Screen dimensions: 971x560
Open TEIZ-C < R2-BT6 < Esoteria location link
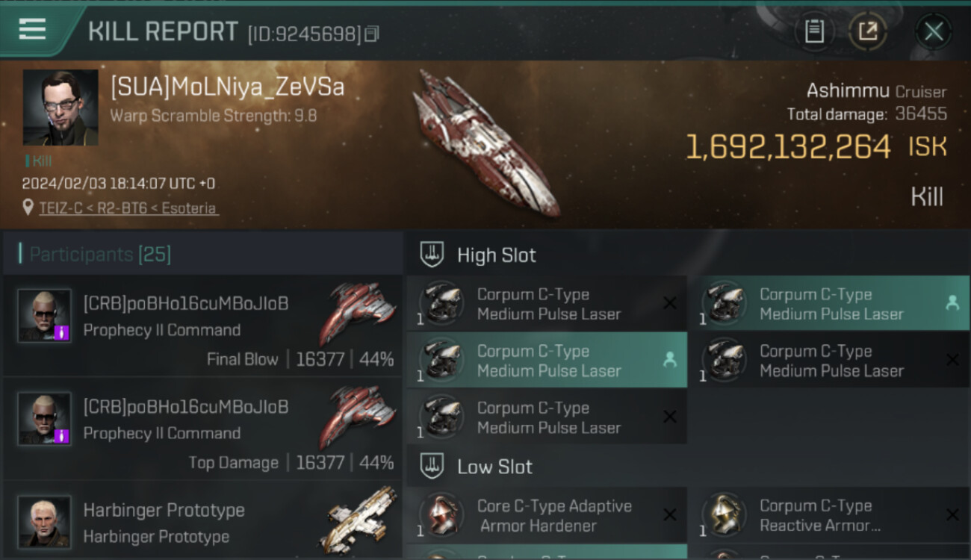[128, 208]
